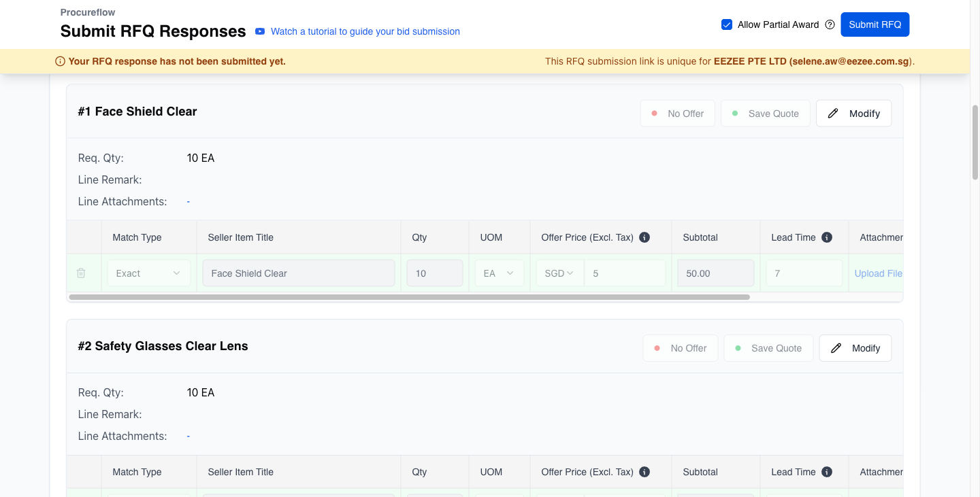Click the offer price field showing 5
This screenshot has width=980, height=497.
pyautogui.click(x=625, y=273)
